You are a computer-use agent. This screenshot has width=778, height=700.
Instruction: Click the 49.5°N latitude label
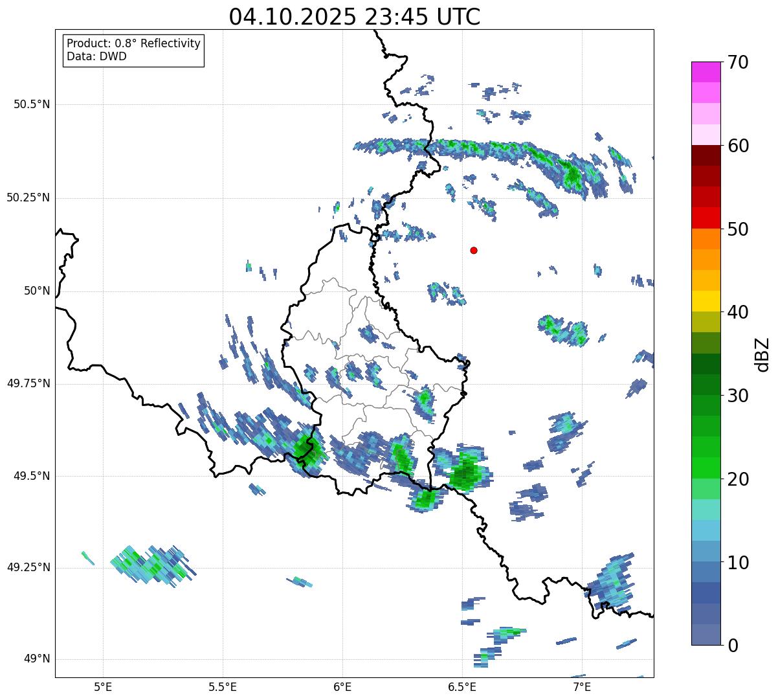[32, 476]
